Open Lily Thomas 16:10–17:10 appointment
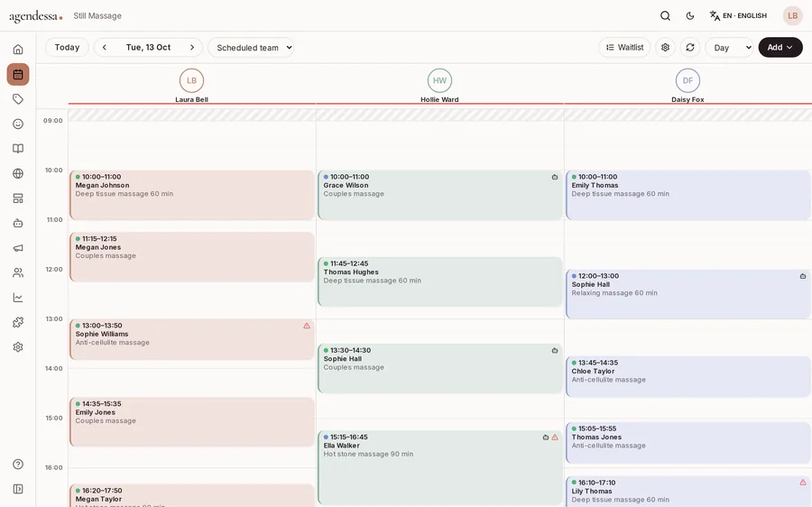The image size is (812, 507). click(688, 492)
